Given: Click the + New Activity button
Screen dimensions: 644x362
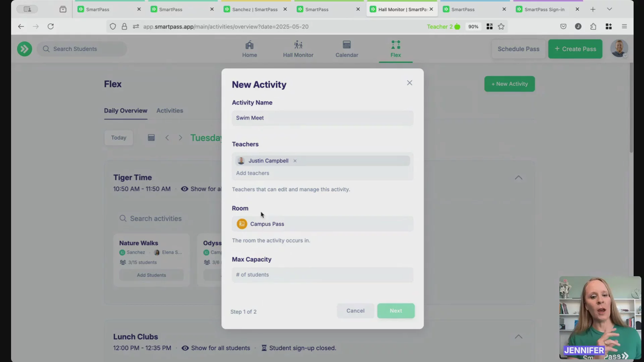Looking at the screenshot, I should click(x=509, y=84).
